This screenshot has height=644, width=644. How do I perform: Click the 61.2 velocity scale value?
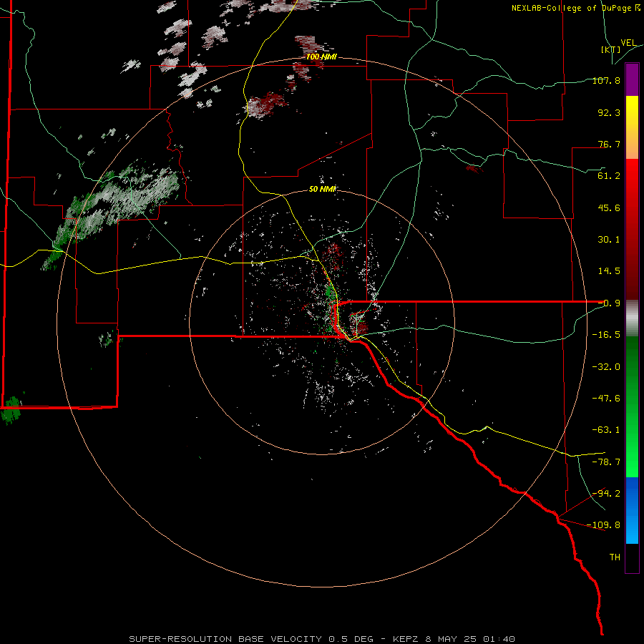coord(609,176)
